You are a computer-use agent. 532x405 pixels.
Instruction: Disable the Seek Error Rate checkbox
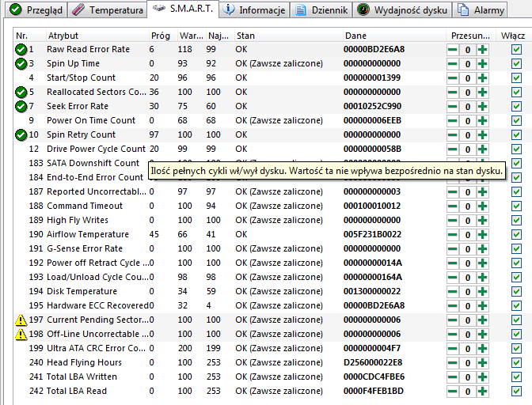click(x=516, y=107)
